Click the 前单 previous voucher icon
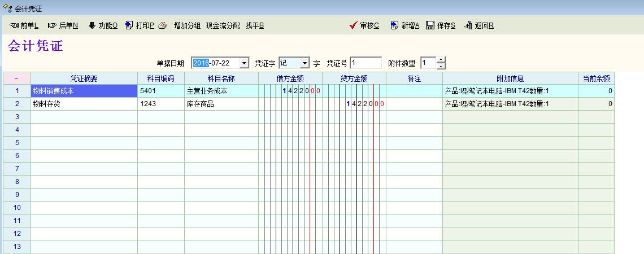Screen dimensions: 644x254 click(14, 25)
